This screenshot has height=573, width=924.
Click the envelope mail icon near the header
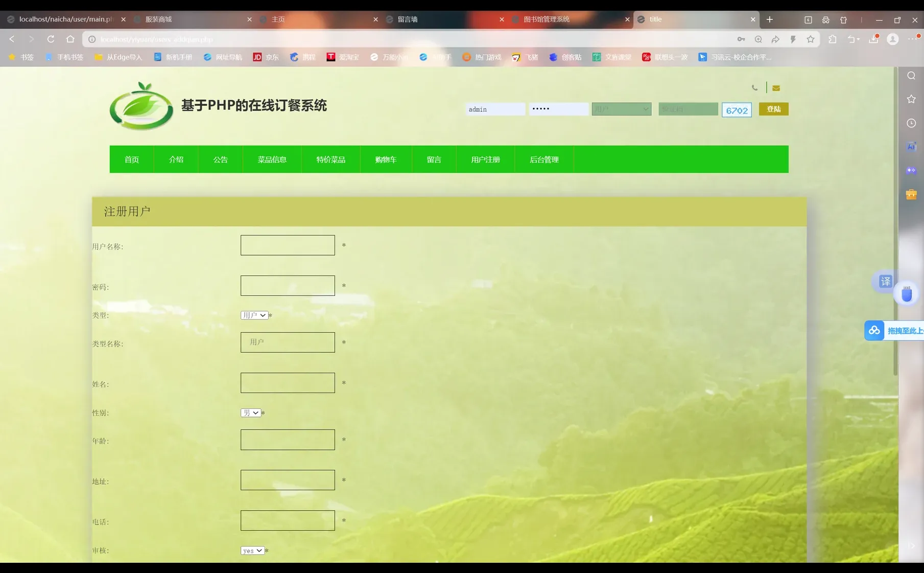tap(776, 87)
